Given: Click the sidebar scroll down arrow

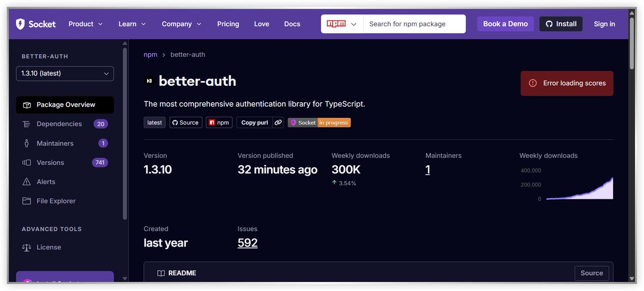Looking at the screenshot, I should tap(125, 279).
